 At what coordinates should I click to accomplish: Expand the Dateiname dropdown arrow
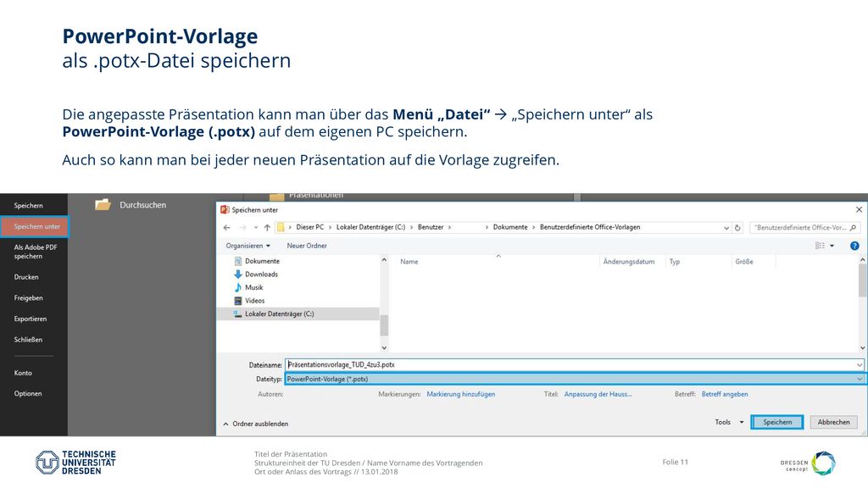coord(860,365)
